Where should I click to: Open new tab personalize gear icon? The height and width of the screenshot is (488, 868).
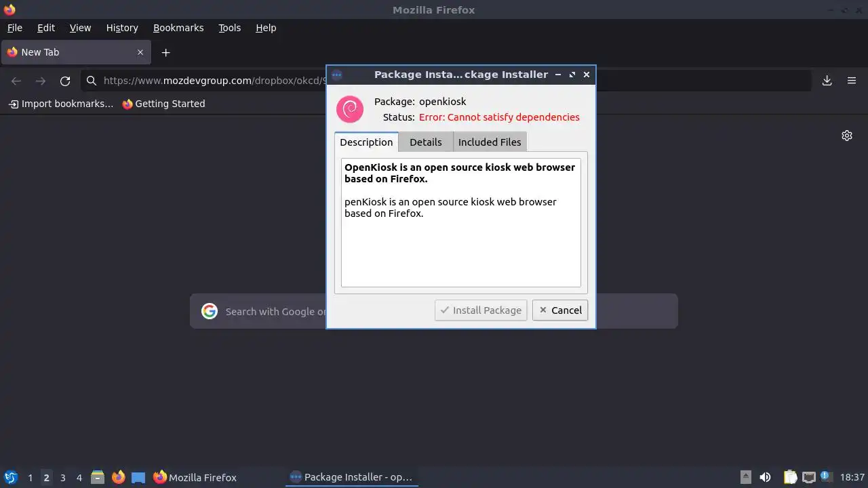pyautogui.click(x=847, y=136)
